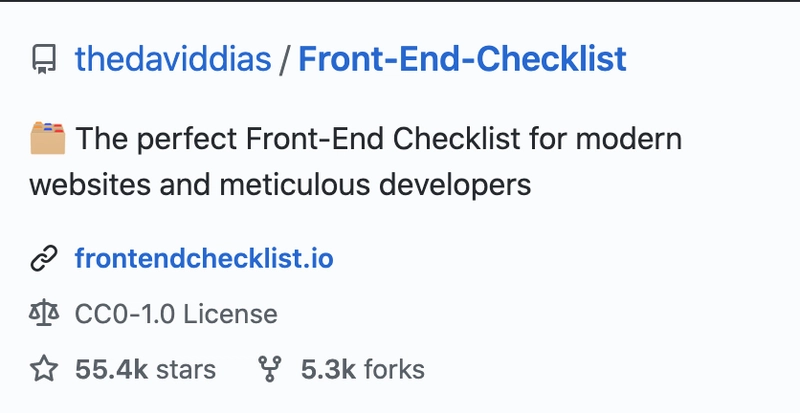Click the slash separator after thedaviddias
The width and height of the screenshot is (800, 413).
point(285,59)
